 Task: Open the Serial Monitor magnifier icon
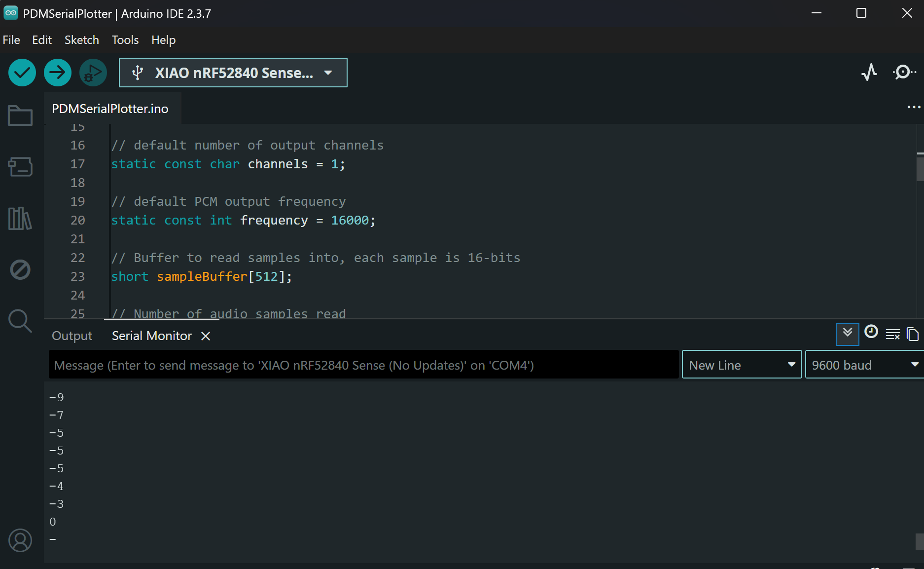[x=905, y=73]
